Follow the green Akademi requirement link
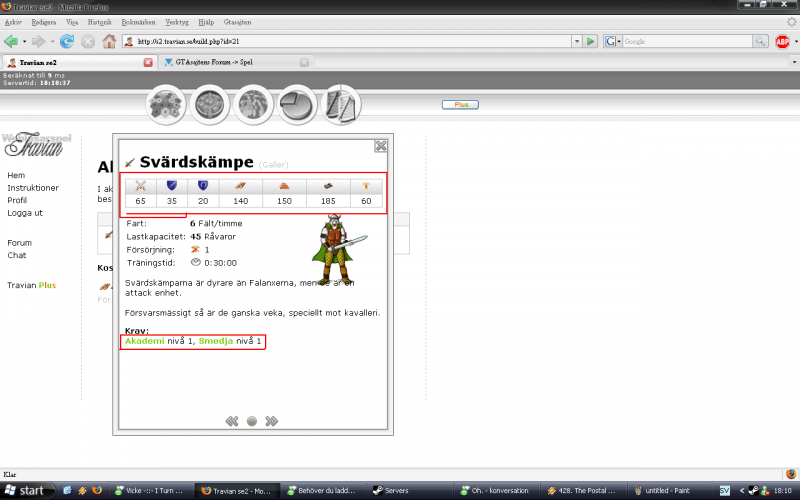Screen dimensions: 800x500 click(x=144, y=341)
